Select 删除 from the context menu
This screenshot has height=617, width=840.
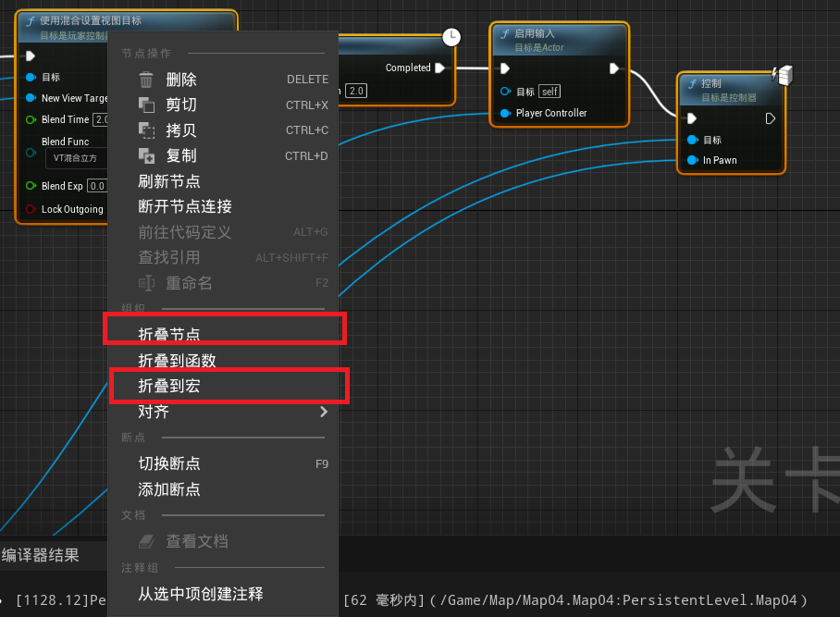click(x=223, y=80)
